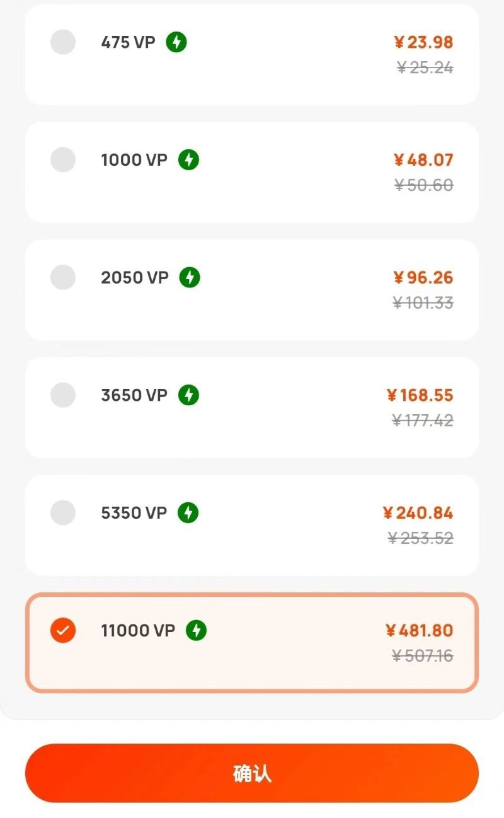The height and width of the screenshot is (818, 504).
Task: Click the struck-through ¥177.42 original price
Action: [423, 420]
